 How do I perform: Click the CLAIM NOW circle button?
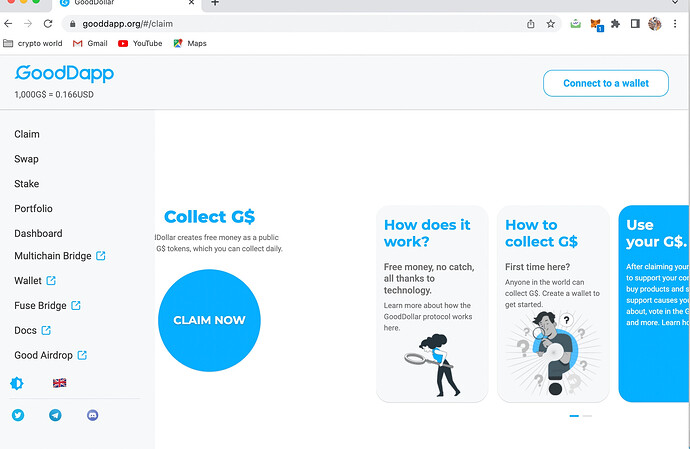tap(209, 320)
